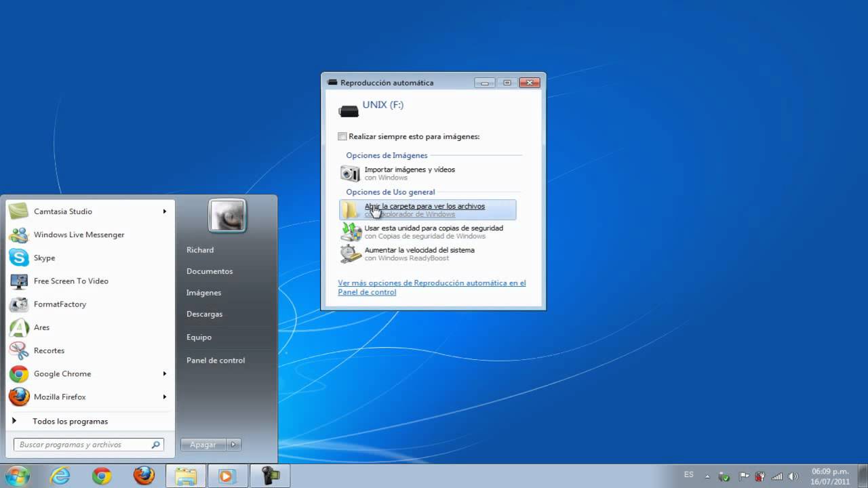Open Panel de control from Start menu
This screenshot has height=488, width=868.
[x=216, y=361]
